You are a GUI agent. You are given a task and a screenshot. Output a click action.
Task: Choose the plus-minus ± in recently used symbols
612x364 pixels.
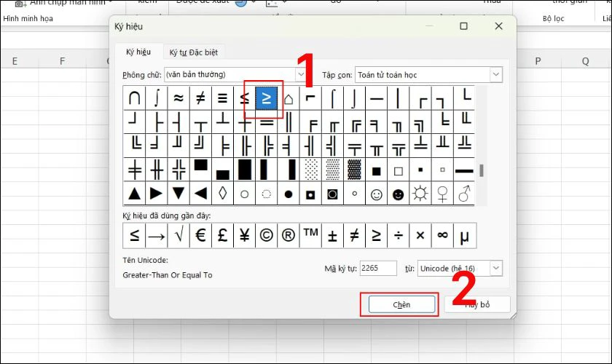click(x=332, y=236)
